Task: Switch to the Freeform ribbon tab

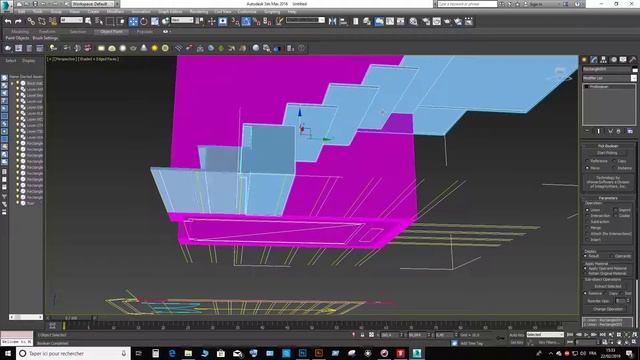Action: pos(47,31)
